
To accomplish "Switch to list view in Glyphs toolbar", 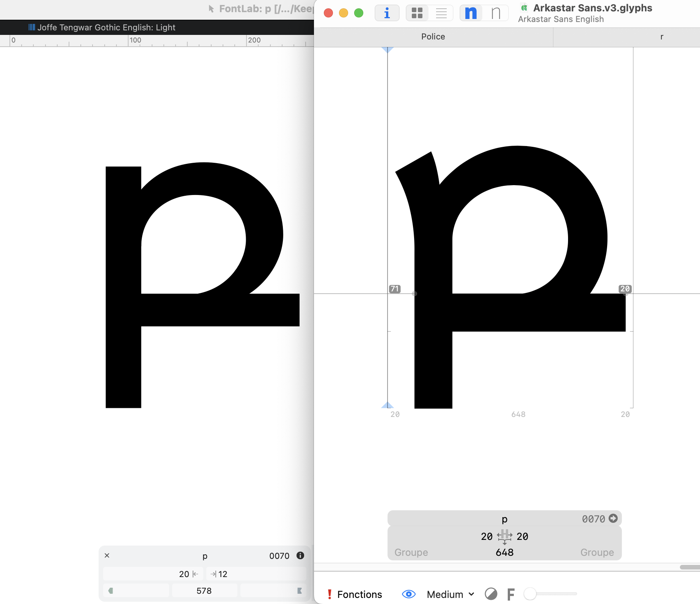I will tap(441, 13).
